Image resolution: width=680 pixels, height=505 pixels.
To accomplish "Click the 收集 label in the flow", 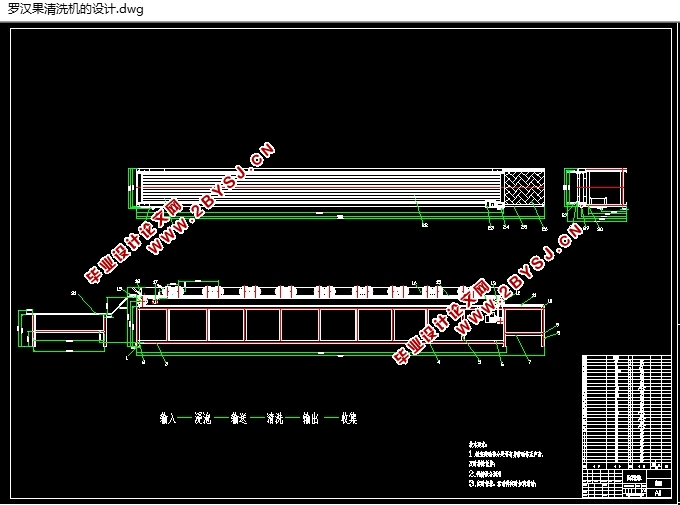I will (x=349, y=419).
